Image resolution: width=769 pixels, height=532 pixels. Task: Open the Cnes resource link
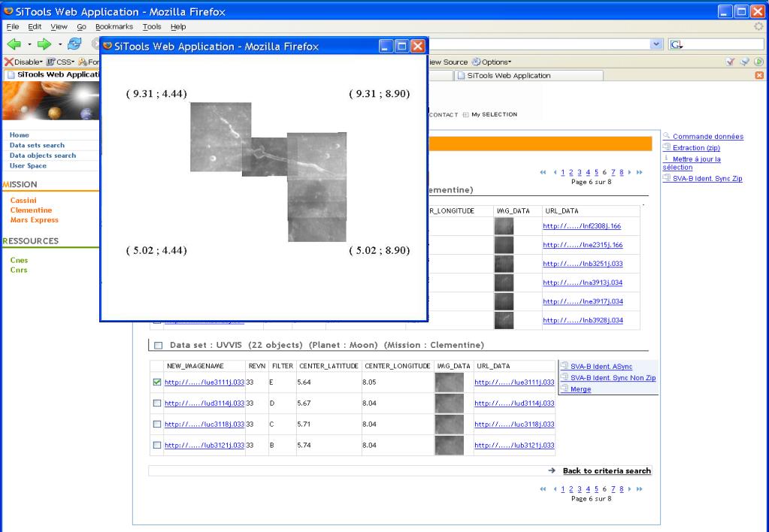tap(19, 260)
